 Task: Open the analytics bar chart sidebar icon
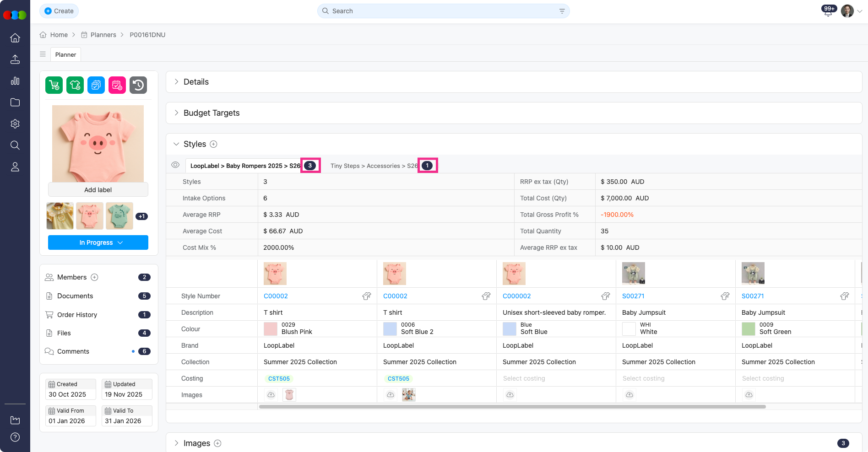[15, 81]
